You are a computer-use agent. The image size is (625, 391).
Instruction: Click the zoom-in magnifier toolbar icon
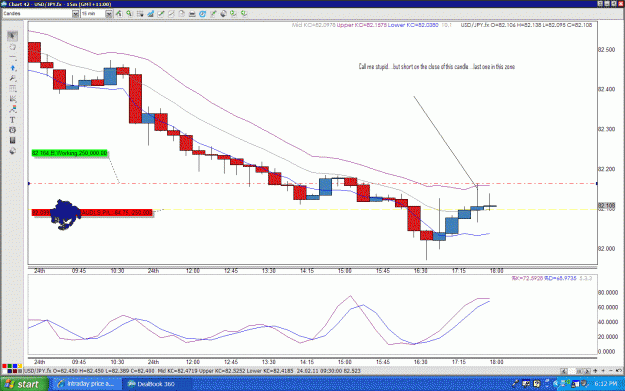pos(130,14)
